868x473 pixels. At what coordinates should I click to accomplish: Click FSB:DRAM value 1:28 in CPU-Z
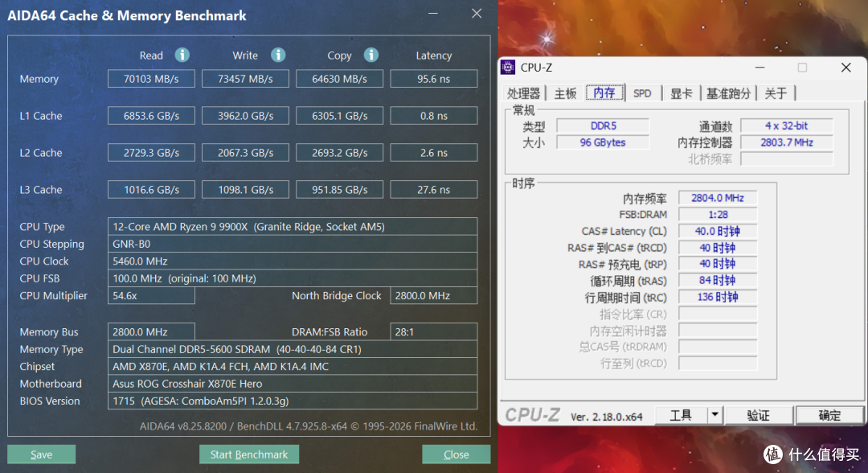coord(718,214)
